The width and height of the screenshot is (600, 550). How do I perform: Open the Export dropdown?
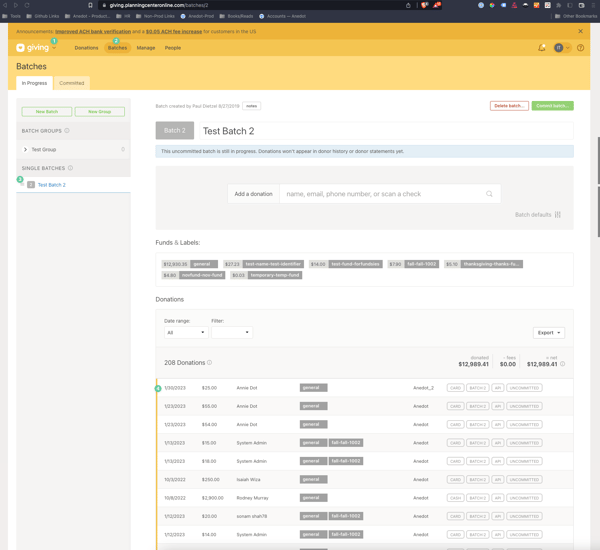[x=549, y=333]
